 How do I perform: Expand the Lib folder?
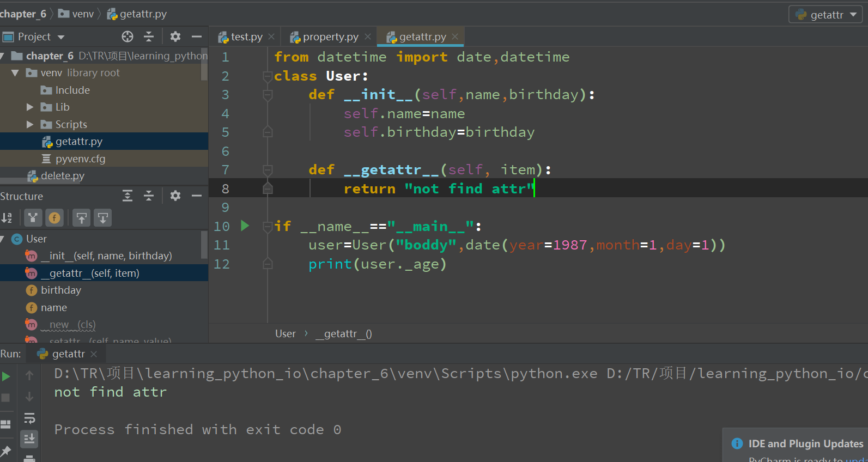point(30,107)
